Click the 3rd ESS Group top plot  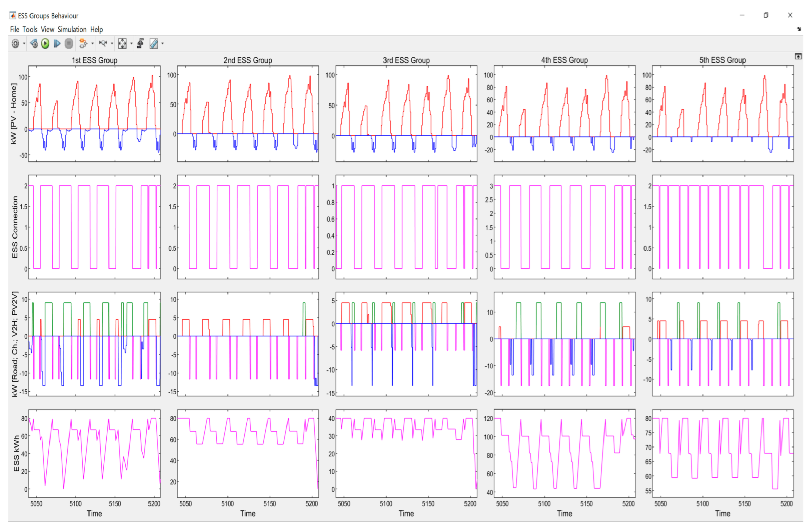click(x=406, y=113)
